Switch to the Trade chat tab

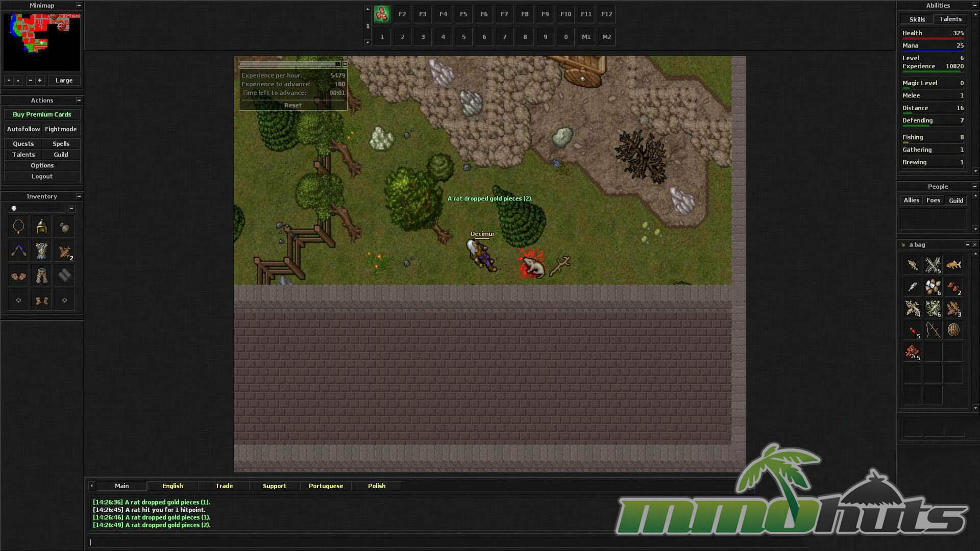(x=224, y=486)
